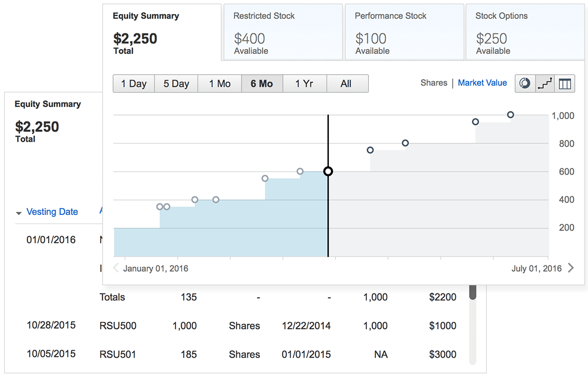Click the table's vertical scrollbar thumb
The image size is (588, 379).
point(473,292)
